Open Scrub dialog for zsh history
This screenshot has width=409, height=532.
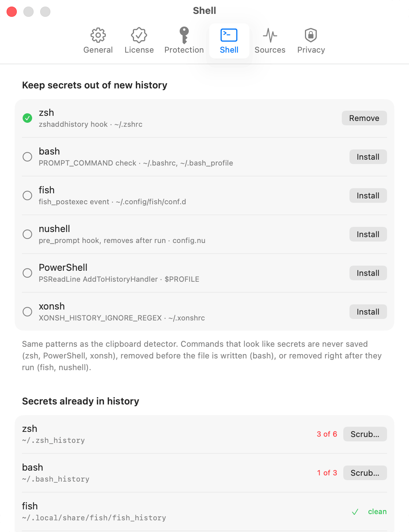click(x=365, y=434)
